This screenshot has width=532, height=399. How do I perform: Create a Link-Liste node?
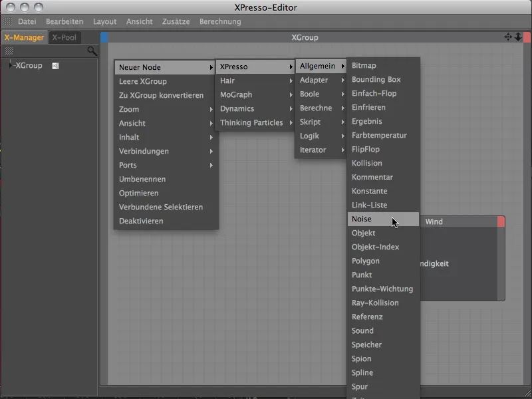pyautogui.click(x=383, y=205)
